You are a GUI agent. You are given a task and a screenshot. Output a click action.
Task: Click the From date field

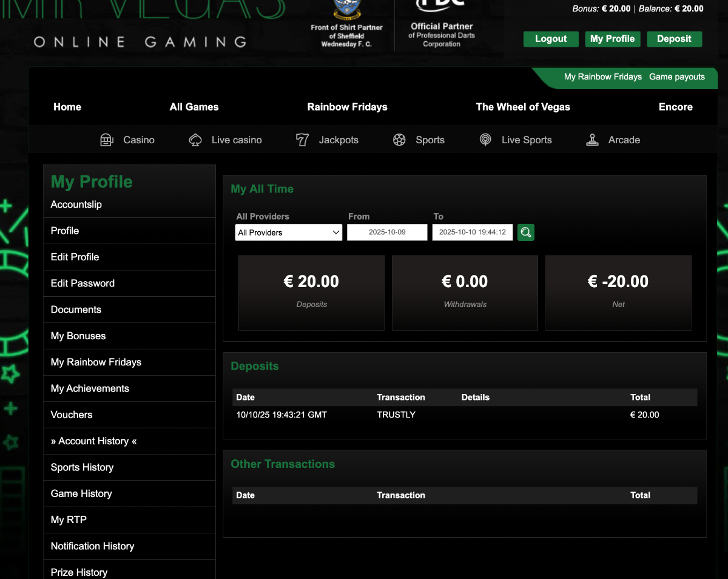[x=387, y=232]
